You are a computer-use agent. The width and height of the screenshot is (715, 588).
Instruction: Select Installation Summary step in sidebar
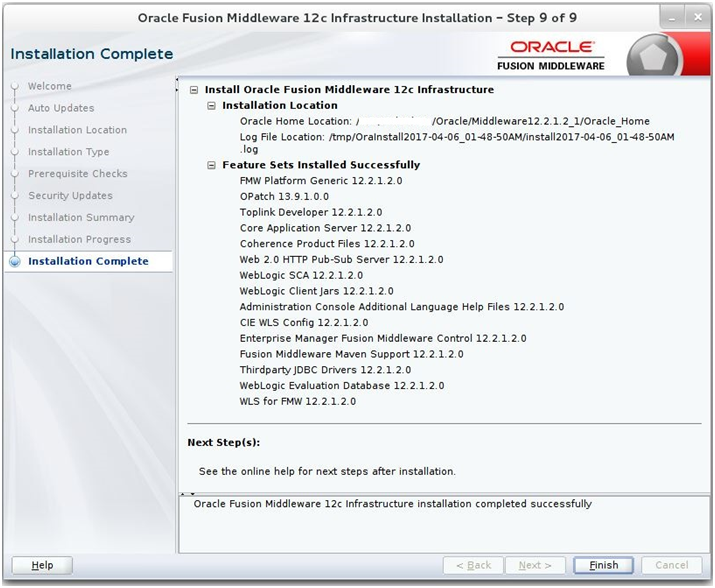pyautogui.click(x=81, y=218)
